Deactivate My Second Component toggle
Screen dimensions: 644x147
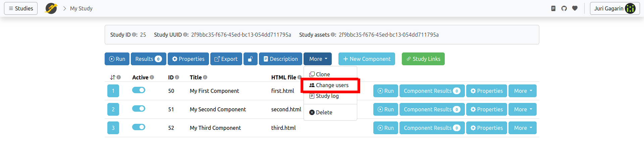pos(139,109)
